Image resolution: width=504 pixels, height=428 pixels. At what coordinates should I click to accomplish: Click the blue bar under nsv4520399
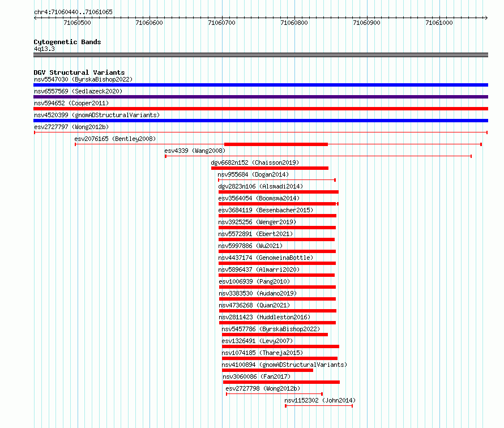coord(260,121)
